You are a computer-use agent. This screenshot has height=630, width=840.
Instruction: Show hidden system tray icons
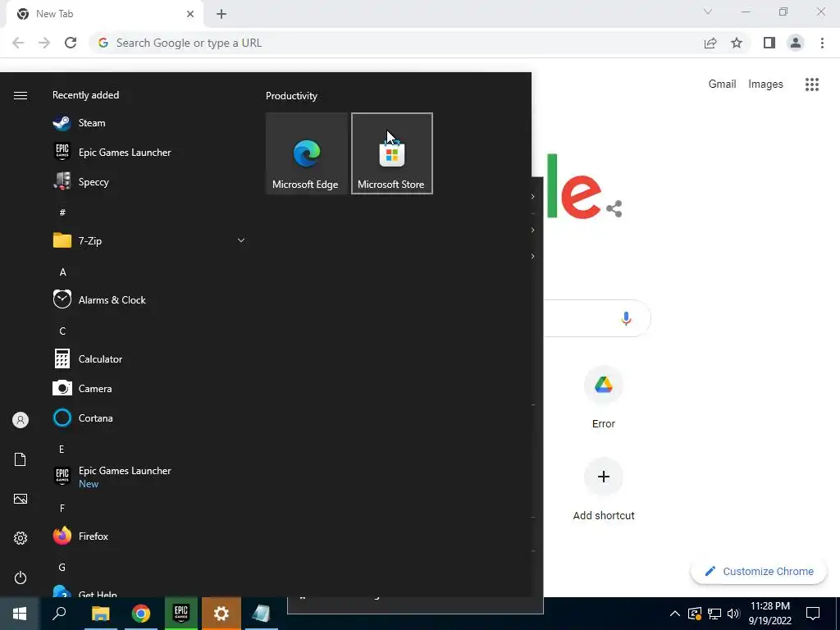point(675,614)
